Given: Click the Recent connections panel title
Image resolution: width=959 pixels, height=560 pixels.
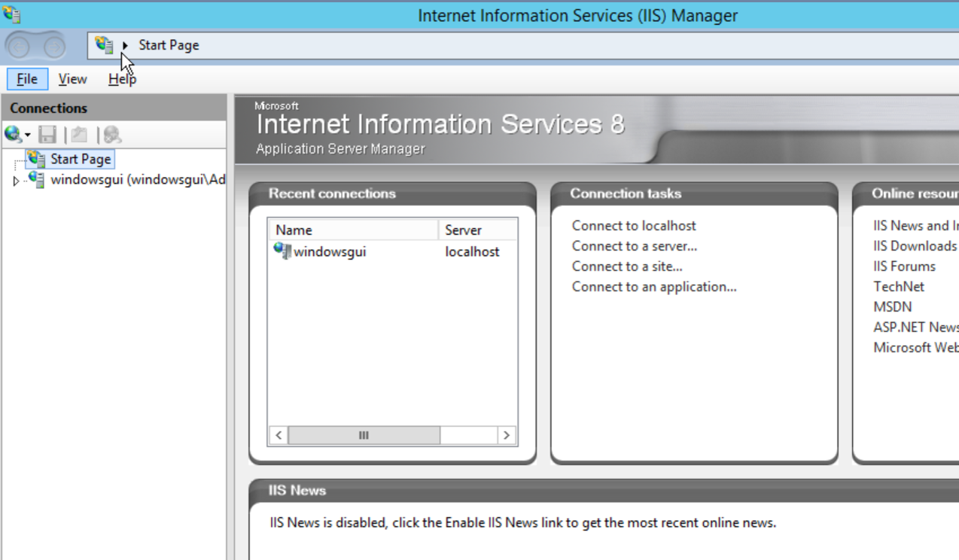Looking at the screenshot, I should point(332,193).
